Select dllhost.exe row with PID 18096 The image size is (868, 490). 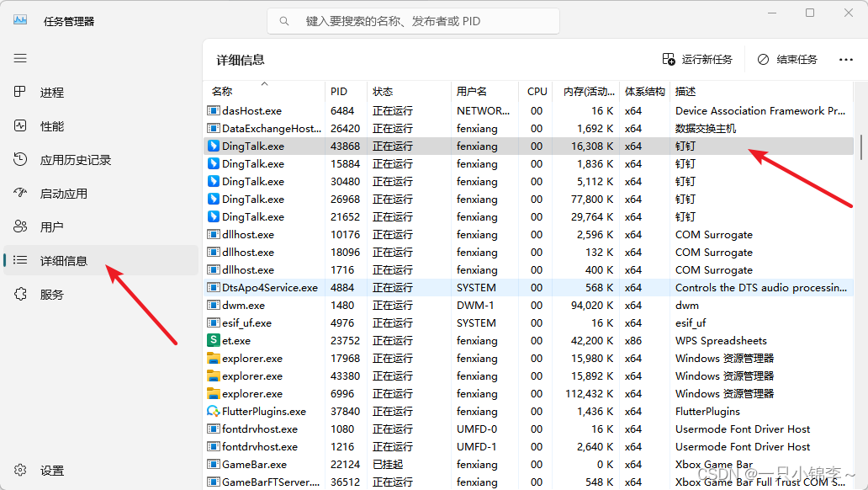[529, 253]
